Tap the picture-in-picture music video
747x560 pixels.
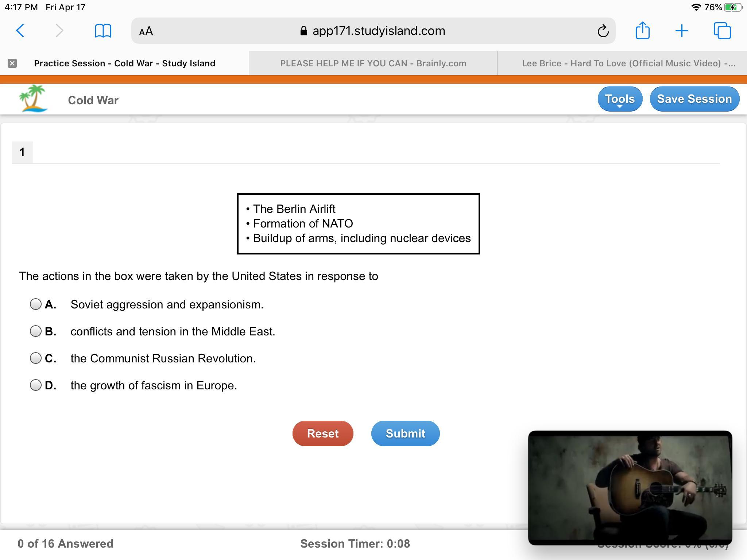tap(630, 488)
